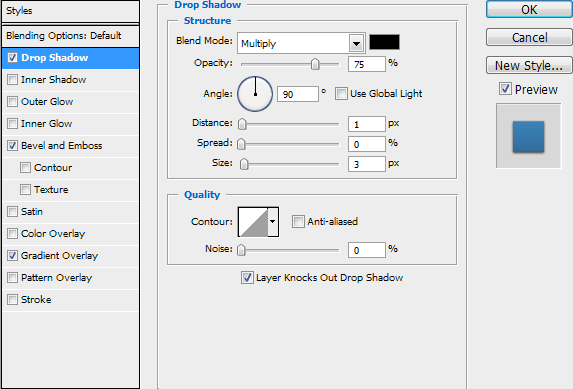Enable the Satin checkbox

tap(12, 211)
